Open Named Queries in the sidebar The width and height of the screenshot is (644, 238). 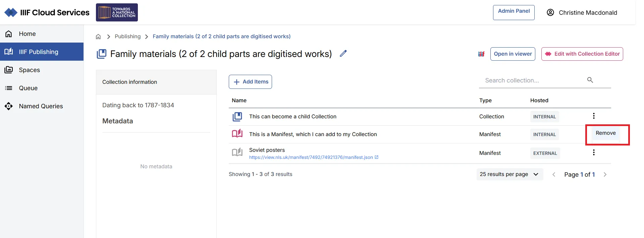[41, 106]
